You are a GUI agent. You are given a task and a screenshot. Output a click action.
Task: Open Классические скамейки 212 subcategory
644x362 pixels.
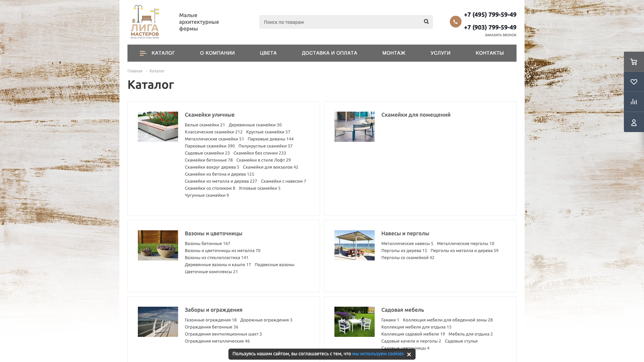(x=214, y=132)
